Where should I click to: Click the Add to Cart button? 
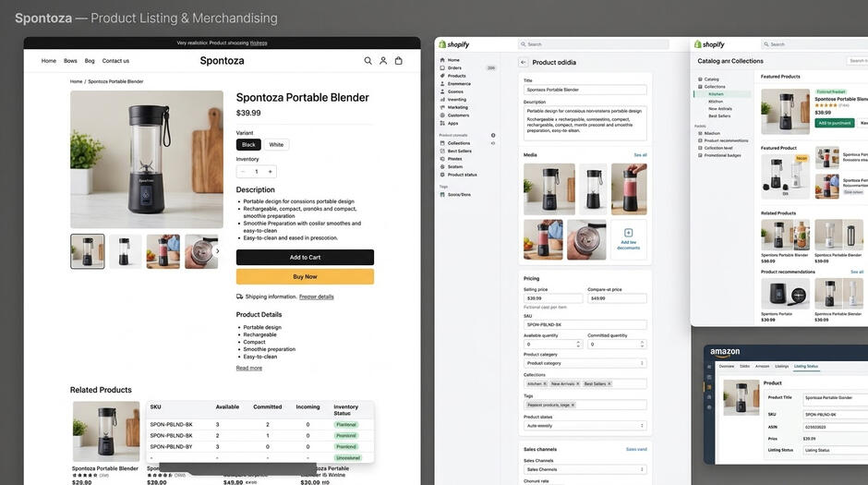tap(305, 258)
